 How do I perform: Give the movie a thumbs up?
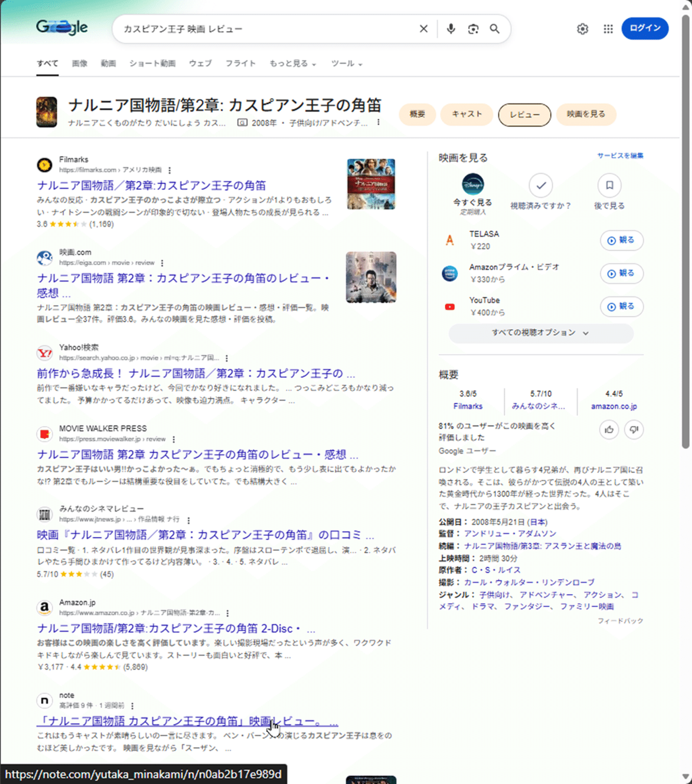[x=609, y=430]
